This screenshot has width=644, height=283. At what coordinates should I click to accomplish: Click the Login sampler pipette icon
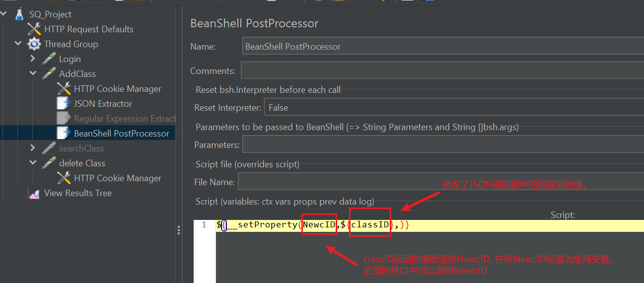[49, 59]
